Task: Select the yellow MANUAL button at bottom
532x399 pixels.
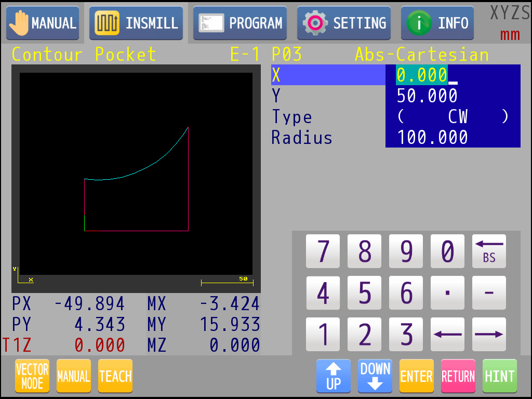Action: (74, 376)
